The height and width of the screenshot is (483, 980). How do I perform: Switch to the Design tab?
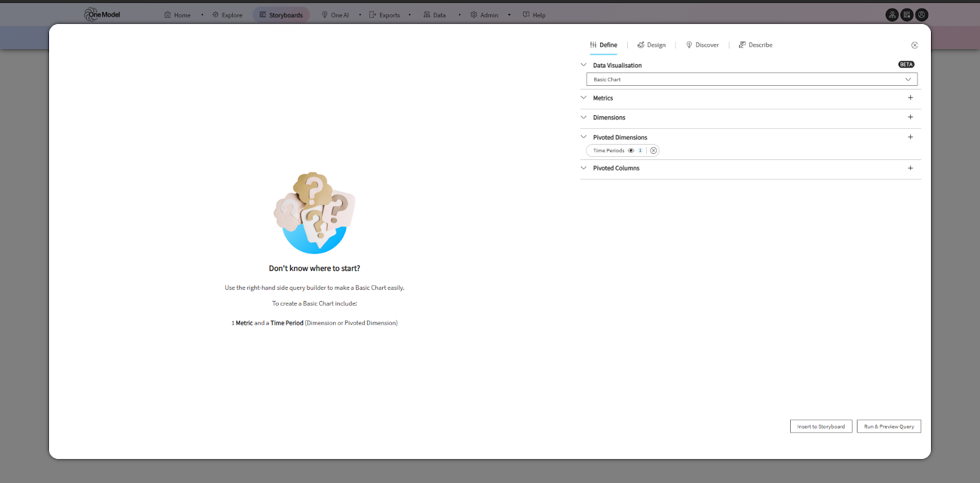pos(652,45)
